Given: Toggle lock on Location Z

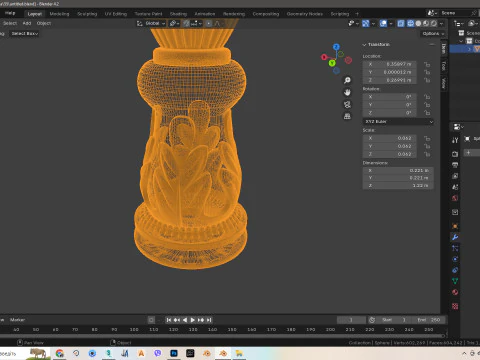Looking at the screenshot, I should pyautogui.click(x=427, y=80).
